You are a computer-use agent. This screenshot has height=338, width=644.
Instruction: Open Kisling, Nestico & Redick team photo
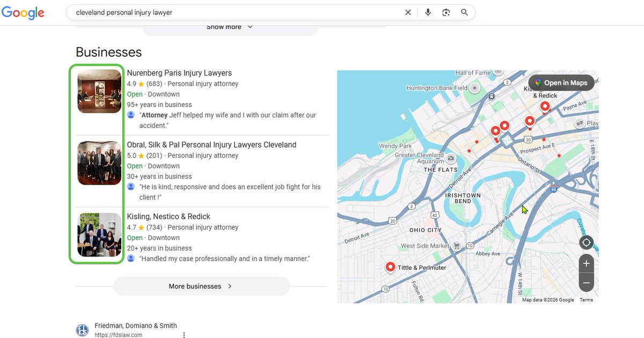tap(99, 235)
